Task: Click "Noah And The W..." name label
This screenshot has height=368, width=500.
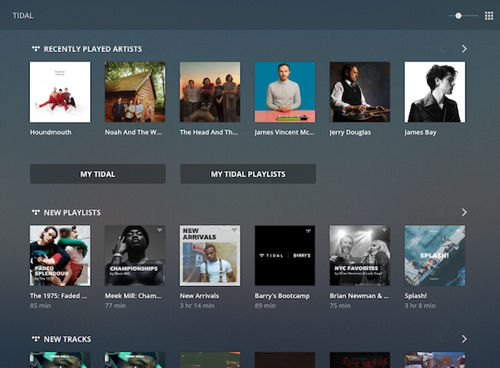Action: (133, 132)
